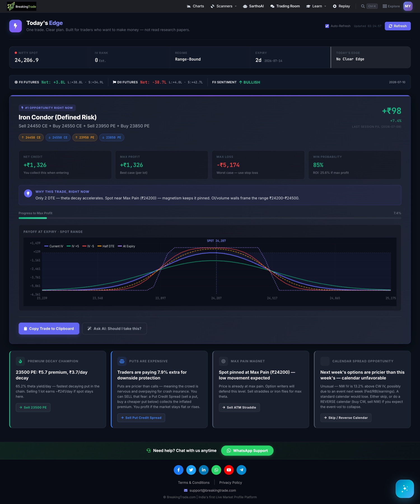Image resolution: width=420 pixels, height=504 pixels.
Task: Click the FII Sentiment BULLISH indicator
Action: point(249,82)
